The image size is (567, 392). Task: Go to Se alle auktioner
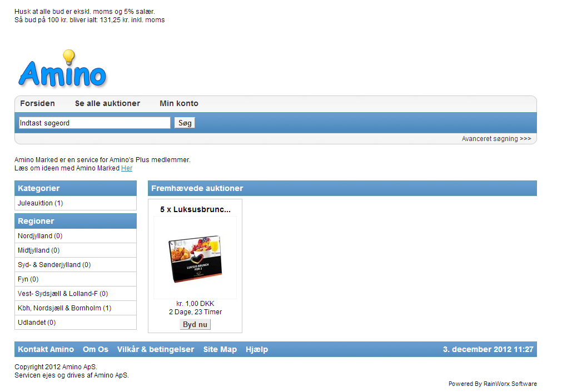coord(107,103)
